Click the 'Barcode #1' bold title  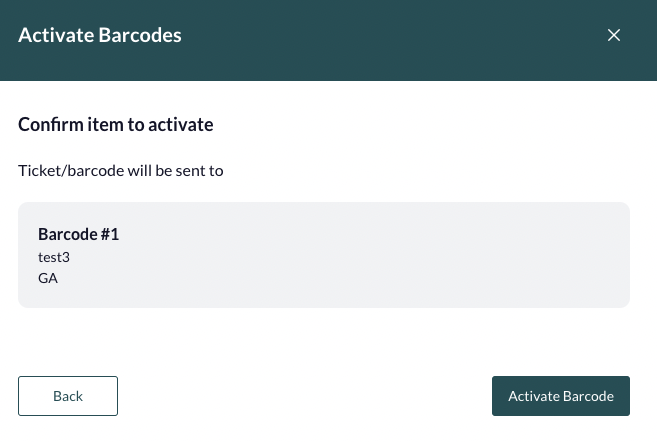pos(78,234)
